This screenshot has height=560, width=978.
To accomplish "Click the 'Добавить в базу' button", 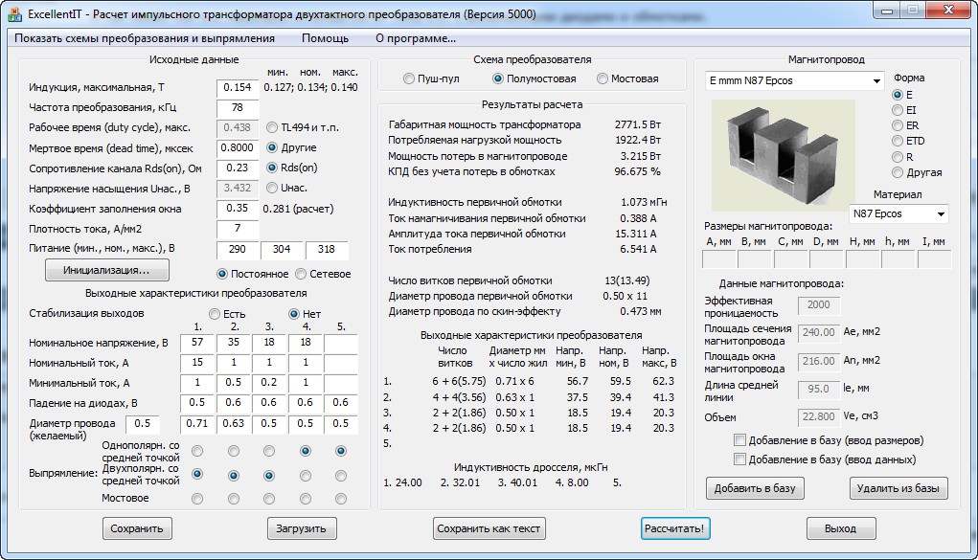I will (755, 488).
